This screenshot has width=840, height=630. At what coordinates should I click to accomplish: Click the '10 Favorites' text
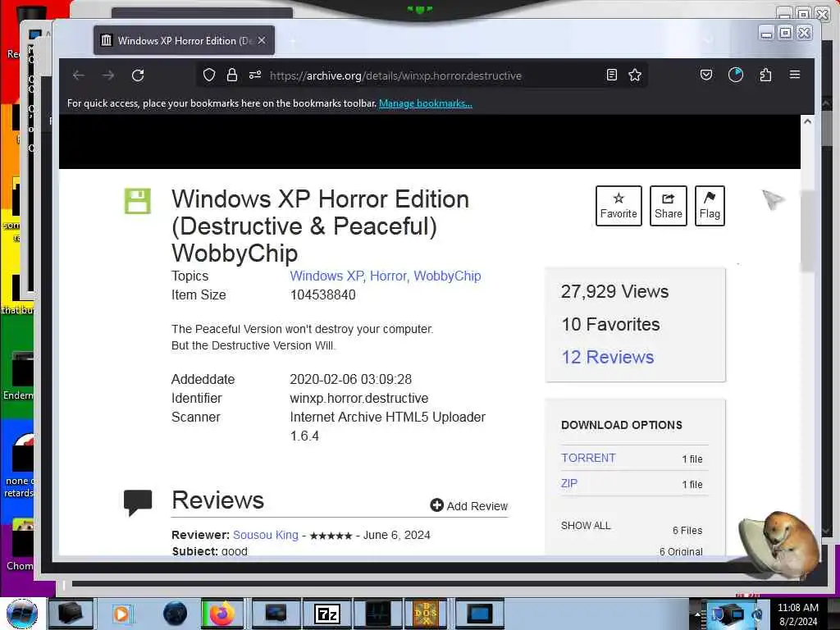tap(610, 324)
